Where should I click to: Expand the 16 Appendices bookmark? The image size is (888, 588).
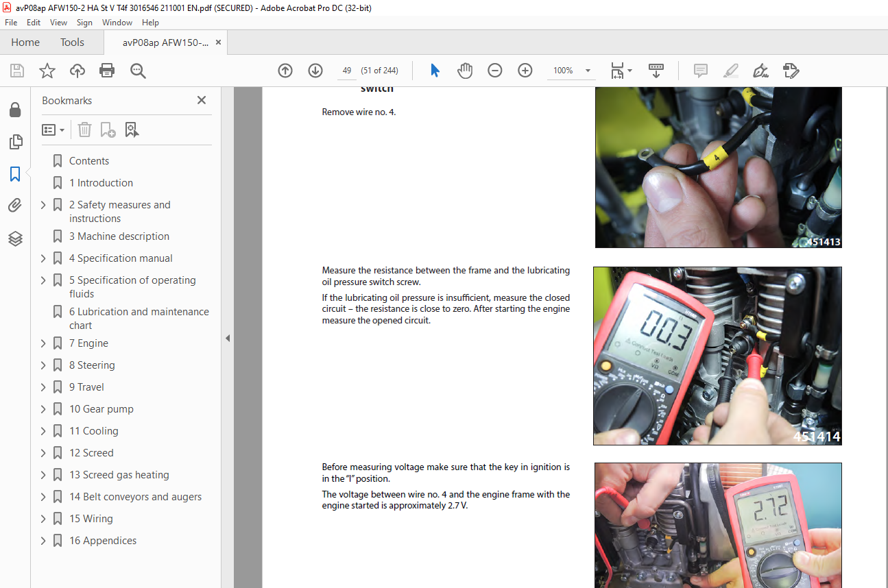[x=44, y=541]
